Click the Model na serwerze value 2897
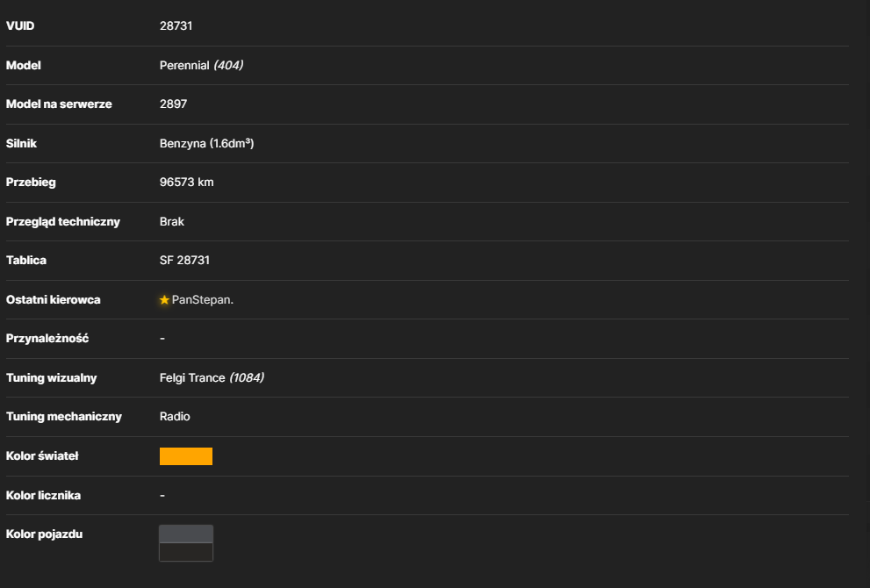870x588 pixels. 173,104
